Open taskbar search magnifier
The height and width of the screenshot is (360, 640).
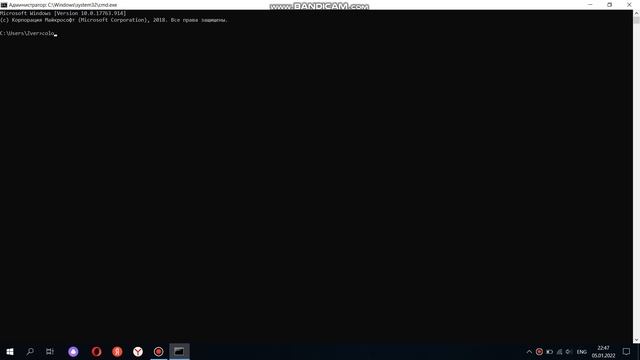[30, 351]
